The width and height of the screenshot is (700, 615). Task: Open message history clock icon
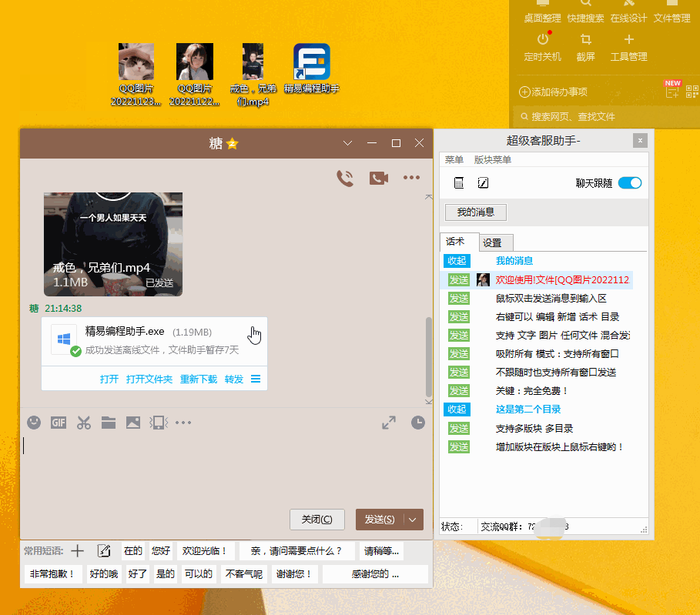[x=417, y=422]
